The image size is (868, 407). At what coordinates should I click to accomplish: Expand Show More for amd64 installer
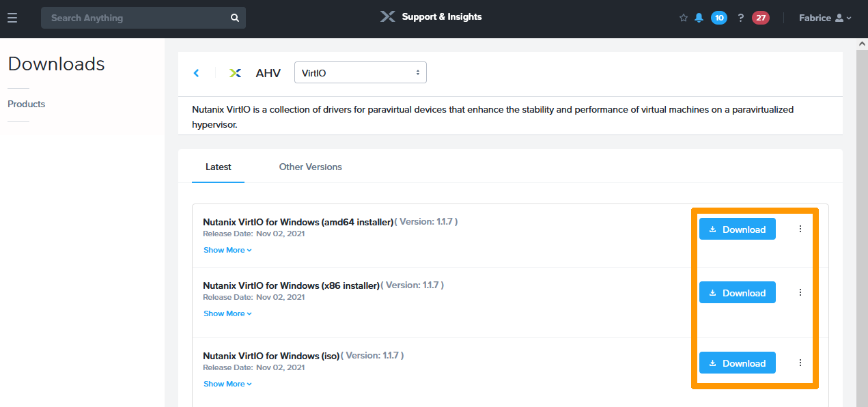tap(227, 250)
